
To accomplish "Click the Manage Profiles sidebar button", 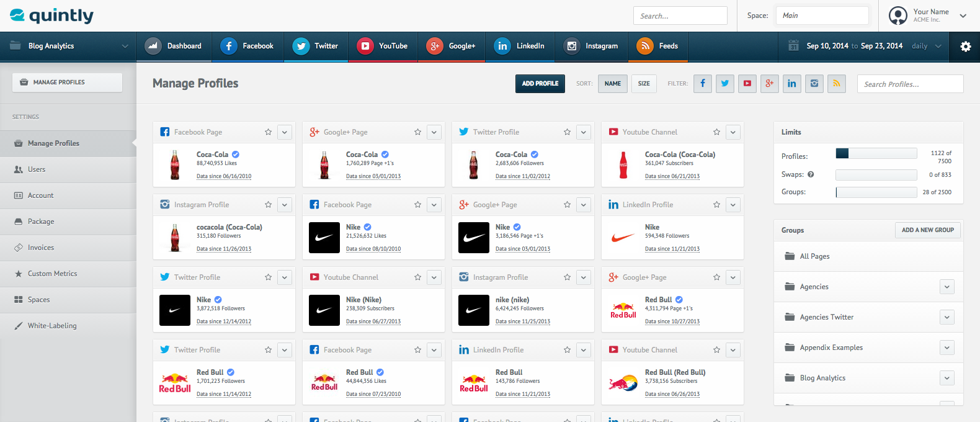I will [67, 83].
